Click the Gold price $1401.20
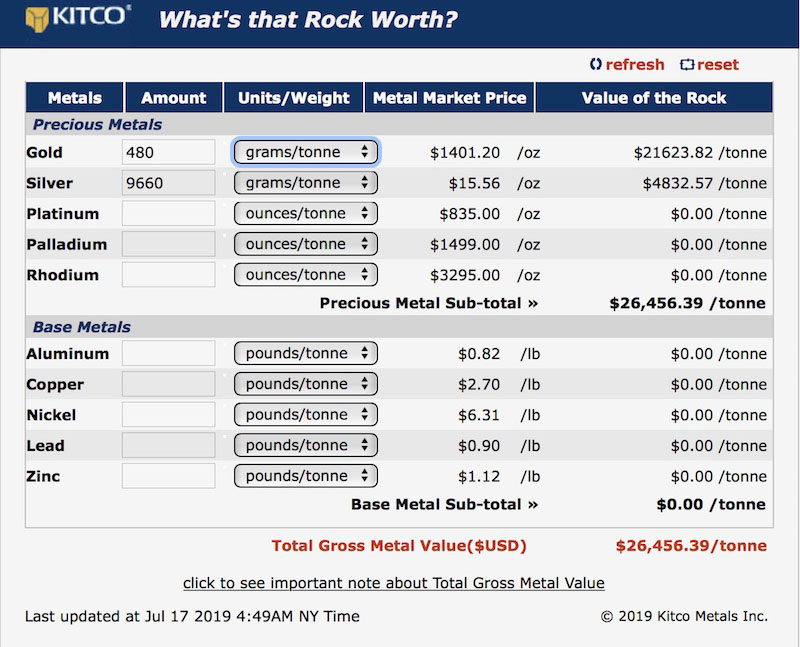Viewport: 800px width, 647px height. tap(465, 153)
